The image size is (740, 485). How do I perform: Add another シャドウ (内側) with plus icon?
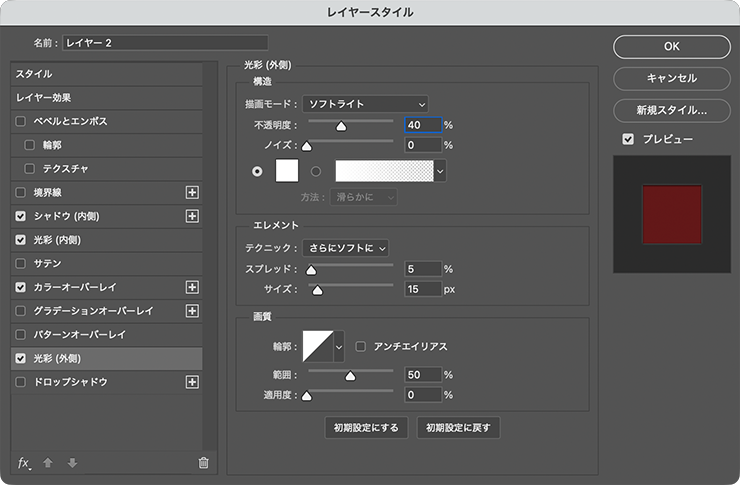pos(193,216)
